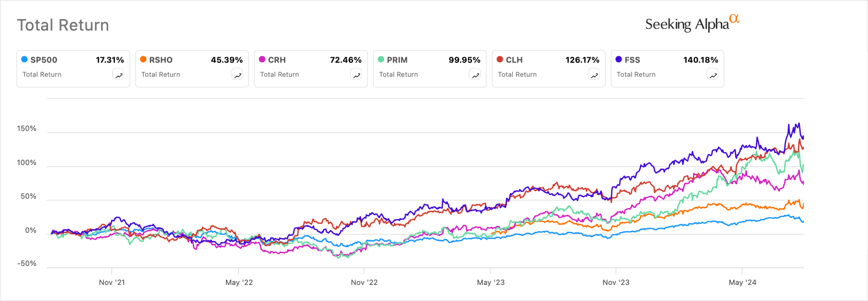Select the RSHO ticker label
868x301 pixels.
161,60
